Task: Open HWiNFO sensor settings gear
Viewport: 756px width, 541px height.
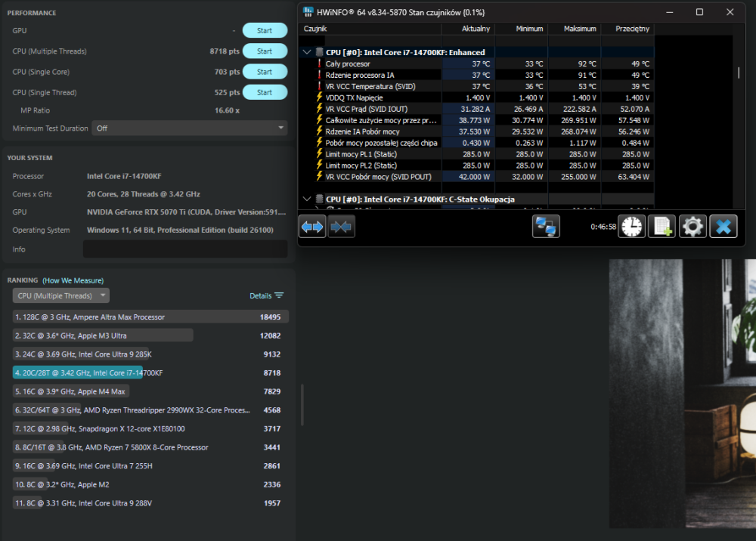Action: 692,227
